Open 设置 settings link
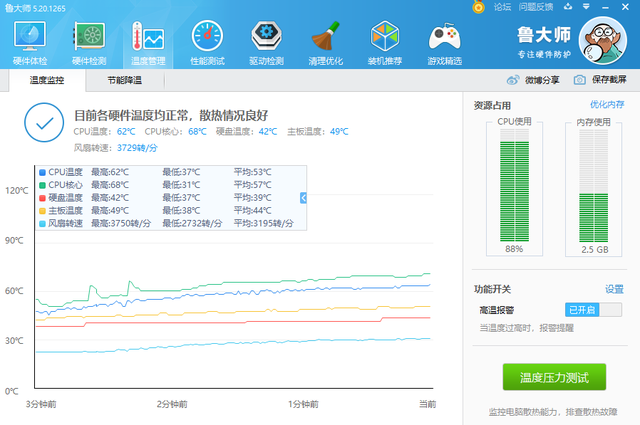This screenshot has height=425, width=640. pos(614,289)
